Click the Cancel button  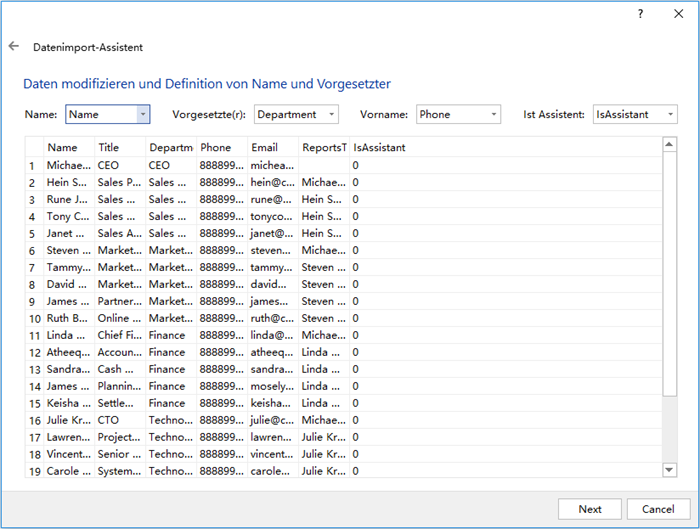[x=658, y=509]
